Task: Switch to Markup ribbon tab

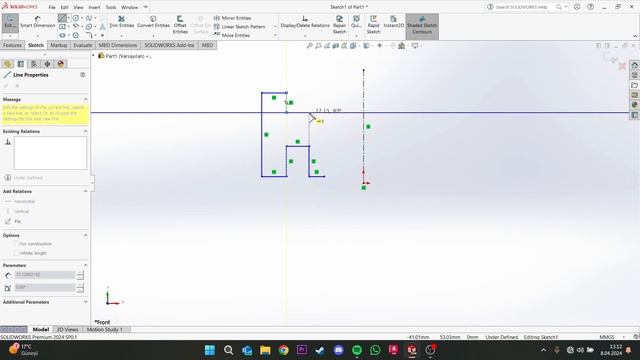Action: click(59, 45)
